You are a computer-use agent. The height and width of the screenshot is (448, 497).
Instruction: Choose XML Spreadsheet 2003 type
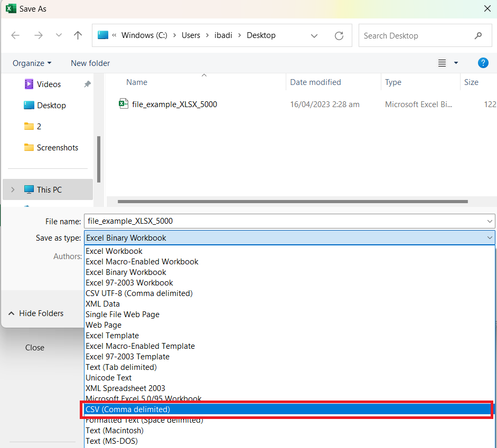(x=289, y=388)
